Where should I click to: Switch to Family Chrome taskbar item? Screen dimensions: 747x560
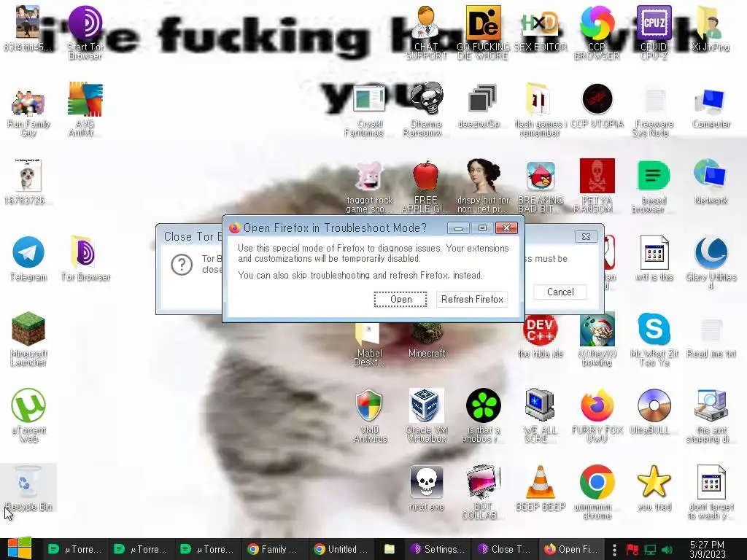pyautogui.click(x=273, y=549)
